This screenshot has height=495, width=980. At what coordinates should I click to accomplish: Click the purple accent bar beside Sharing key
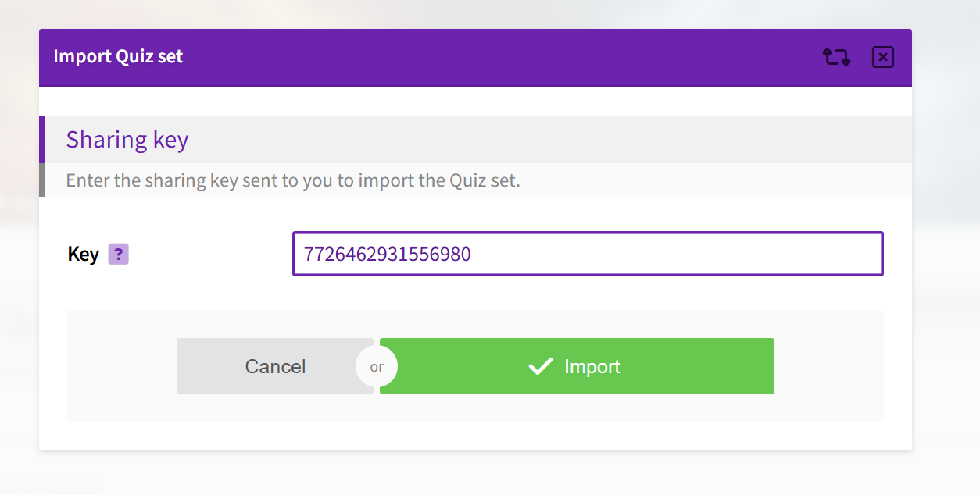point(42,140)
